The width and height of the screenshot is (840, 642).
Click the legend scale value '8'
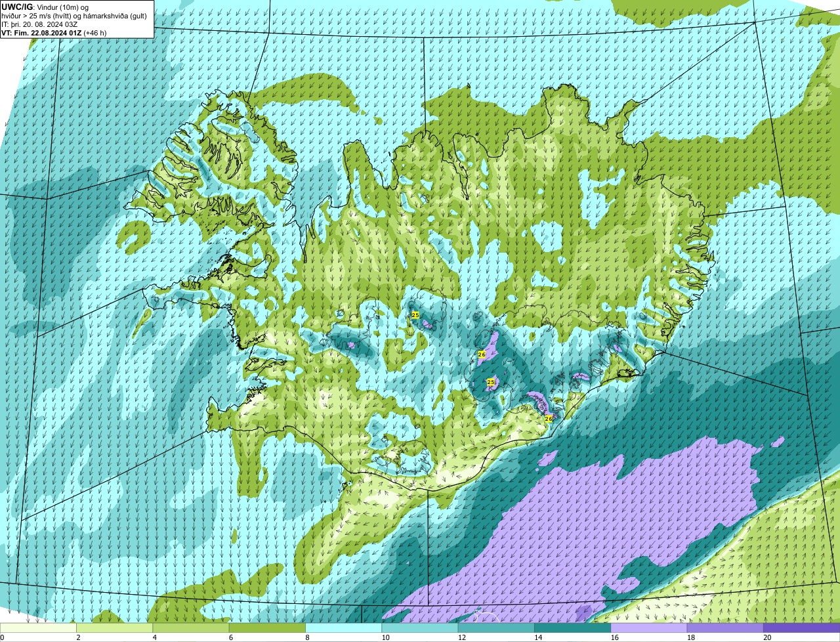(306, 637)
